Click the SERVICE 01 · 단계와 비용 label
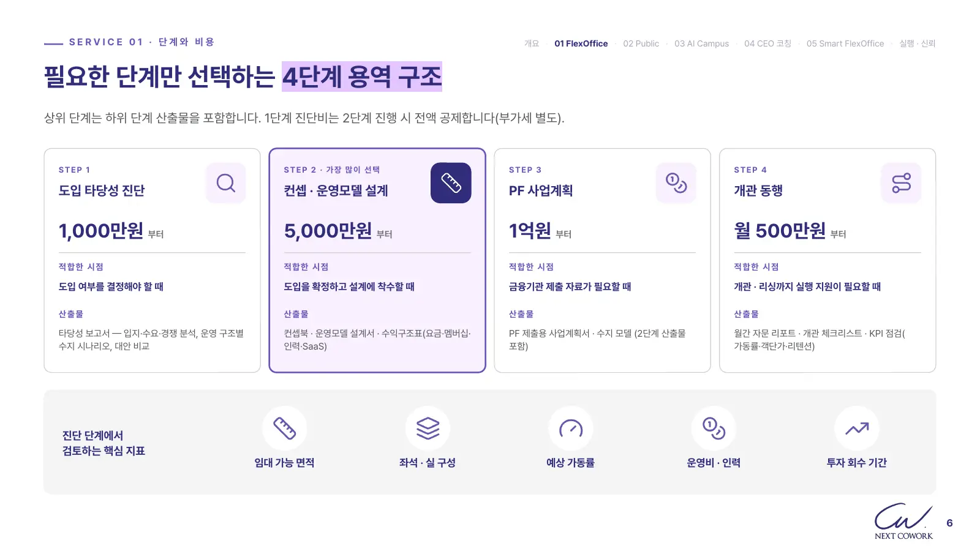The height and width of the screenshot is (551, 980). 141,42
